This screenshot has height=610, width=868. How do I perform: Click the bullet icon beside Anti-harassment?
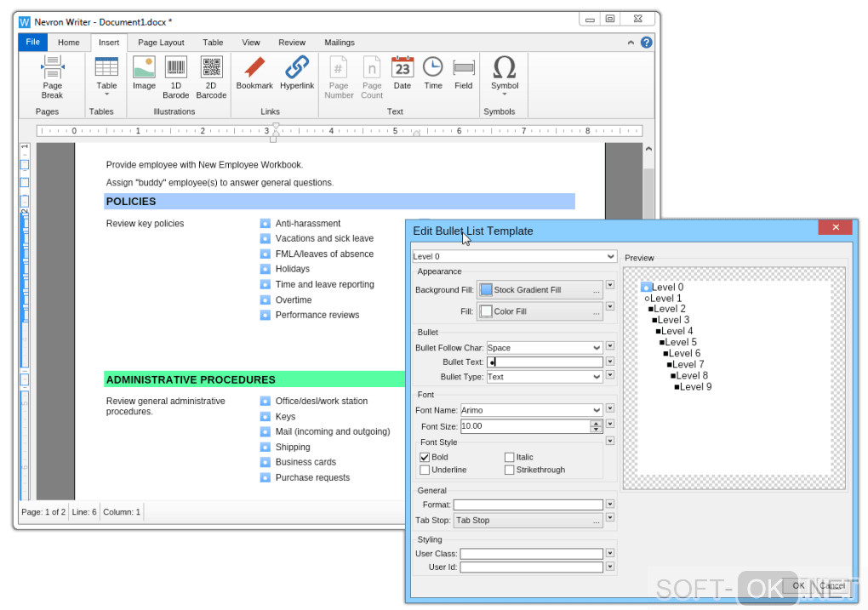pos(266,224)
